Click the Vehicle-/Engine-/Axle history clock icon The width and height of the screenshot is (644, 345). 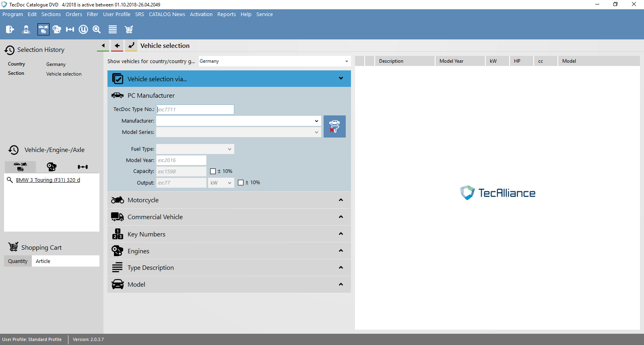click(x=14, y=150)
